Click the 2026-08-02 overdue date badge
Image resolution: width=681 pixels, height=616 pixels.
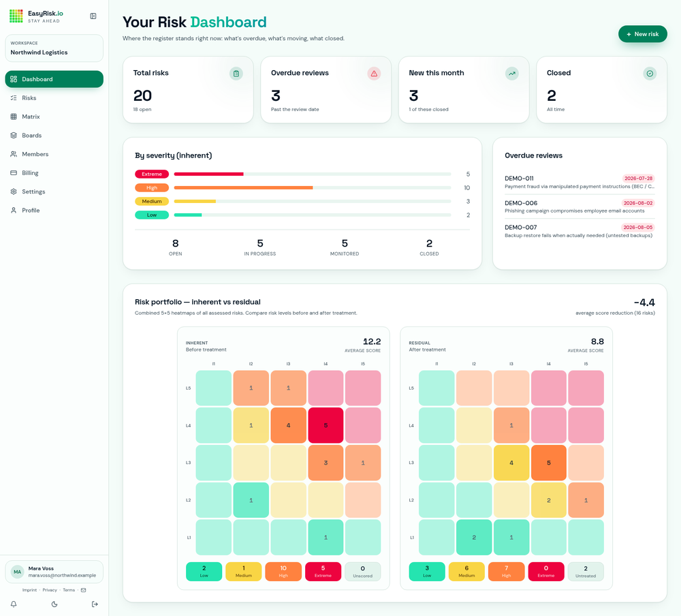pyautogui.click(x=638, y=203)
